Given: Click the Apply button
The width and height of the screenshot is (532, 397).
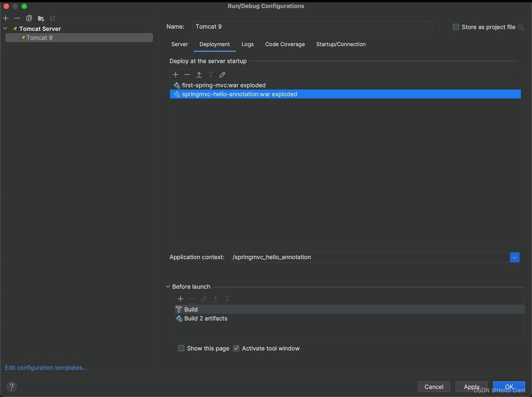Looking at the screenshot, I should coord(472,387).
